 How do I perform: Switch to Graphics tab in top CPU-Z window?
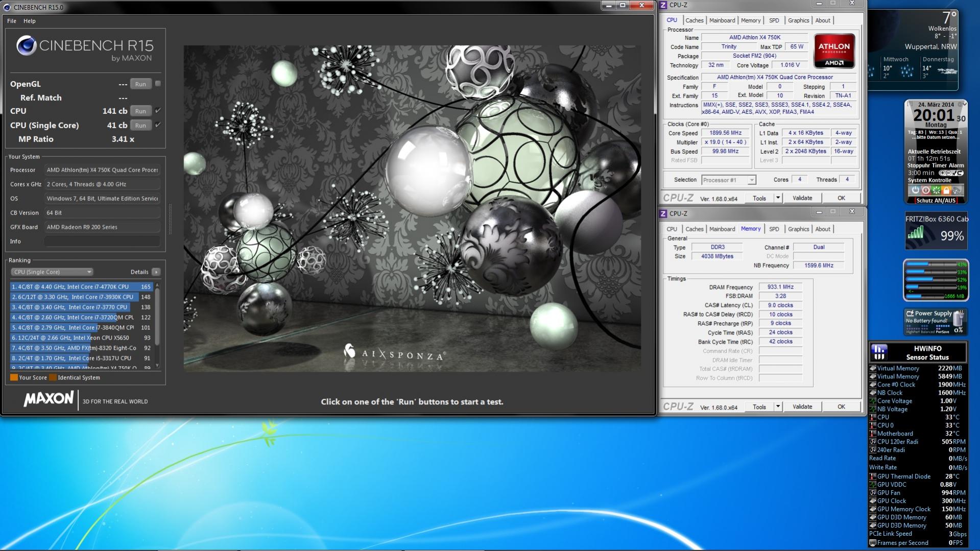pos(799,20)
